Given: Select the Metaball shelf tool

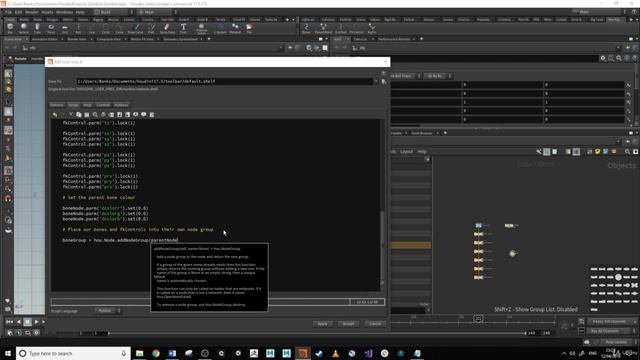Looking at the screenshot, I should (x=235, y=28).
